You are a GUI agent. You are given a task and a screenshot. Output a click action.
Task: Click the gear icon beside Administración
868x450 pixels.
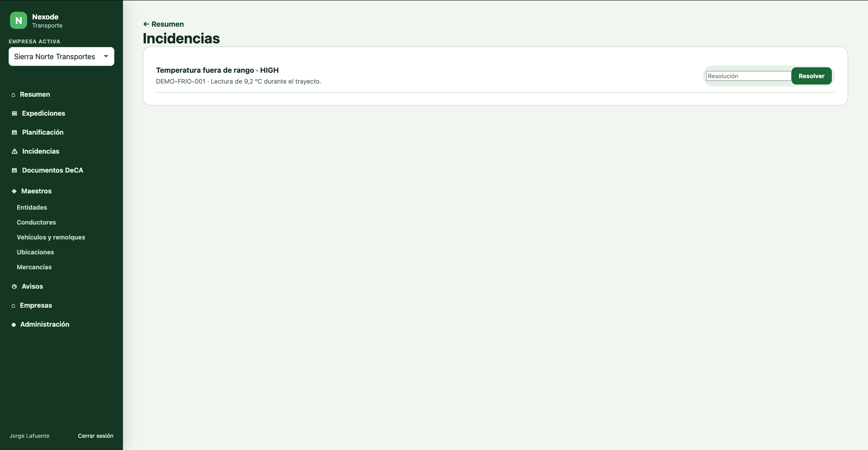coord(14,324)
